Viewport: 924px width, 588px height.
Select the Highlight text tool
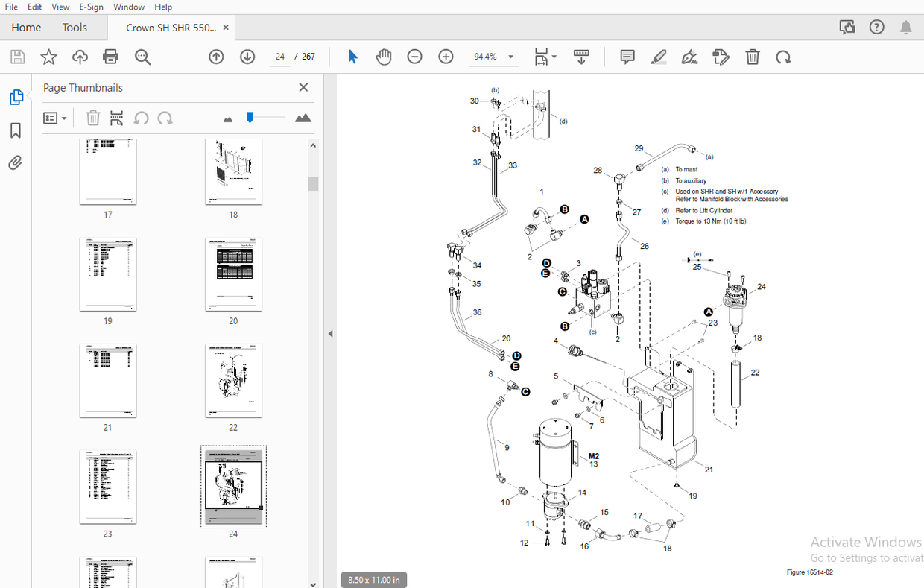pos(659,57)
